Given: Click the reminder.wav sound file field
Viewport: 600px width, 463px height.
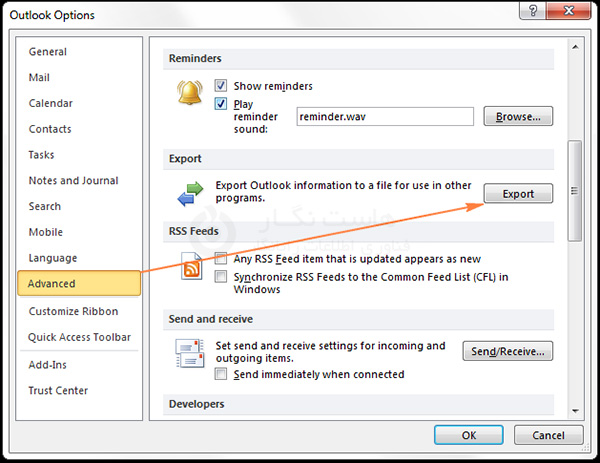Looking at the screenshot, I should pyautogui.click(x=385, y=116).
